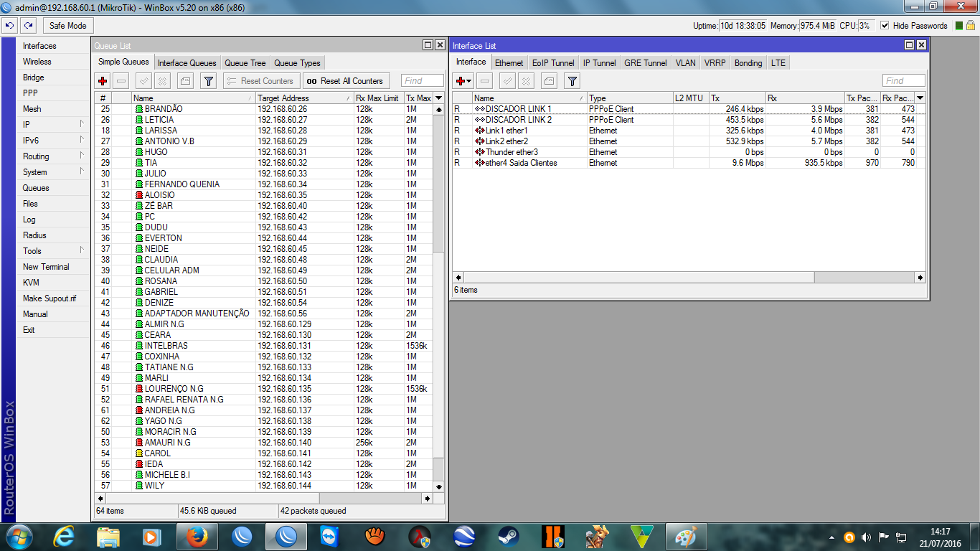This screenshot has width=980, height=551.
Task: Select queue address 192.168.60.140
Action: [x=285, y=443]
